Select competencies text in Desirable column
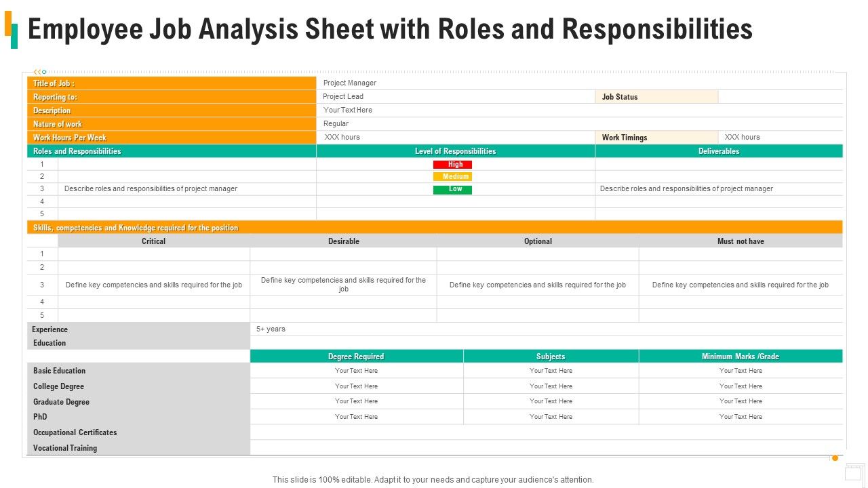868x488 pixels. pos(344,284)
